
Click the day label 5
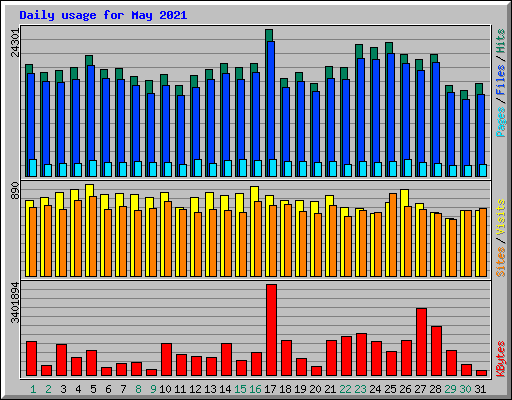pyautogui.click(x=93, y=389)
